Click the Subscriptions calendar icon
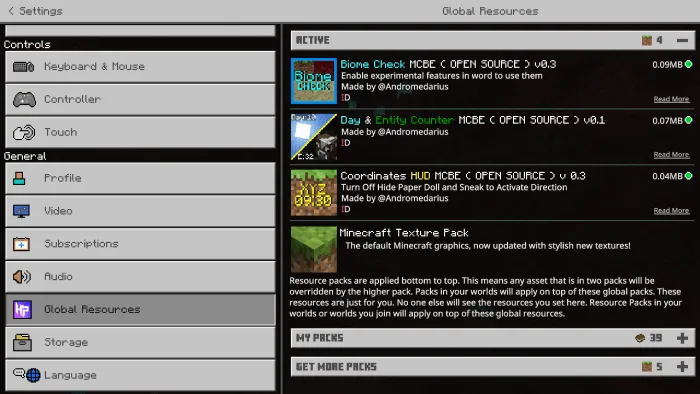The height and width of the screenshot is (394, 700). tap(21, 244)
